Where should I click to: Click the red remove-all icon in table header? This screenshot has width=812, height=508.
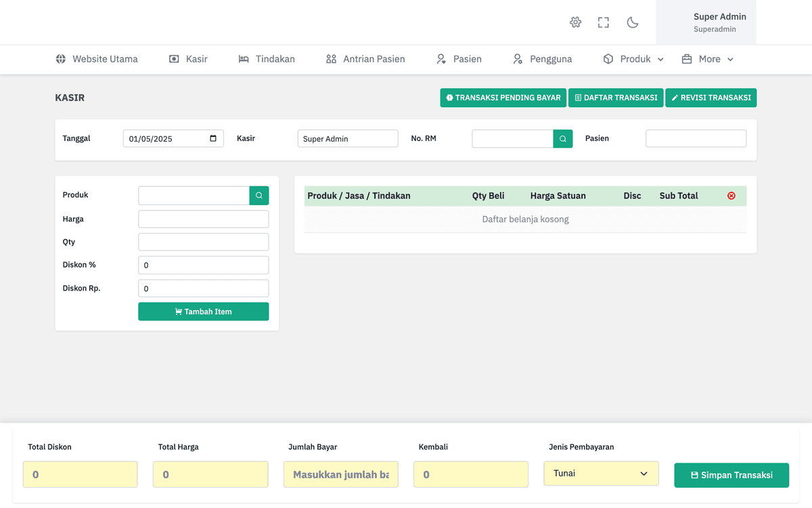click(731, 196)
